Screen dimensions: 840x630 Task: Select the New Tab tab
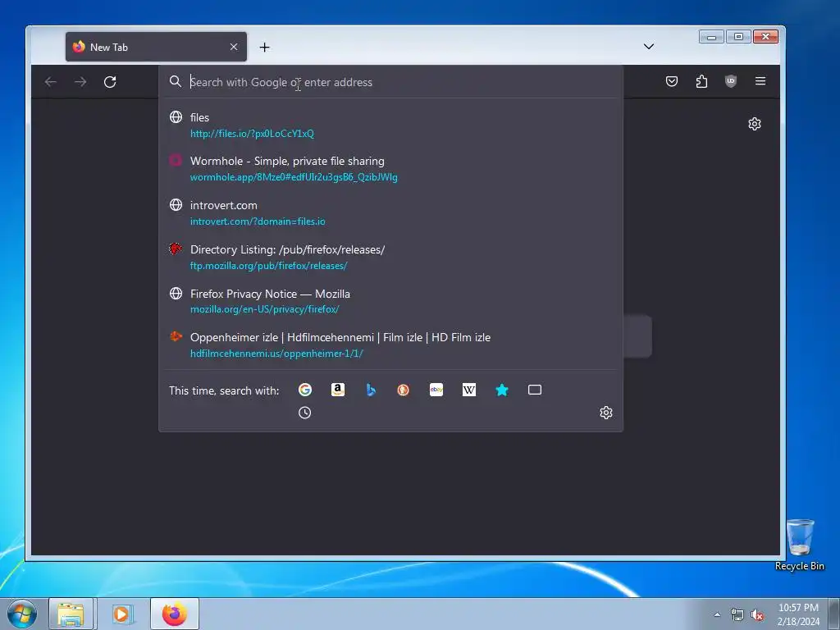tap(156, 47)
